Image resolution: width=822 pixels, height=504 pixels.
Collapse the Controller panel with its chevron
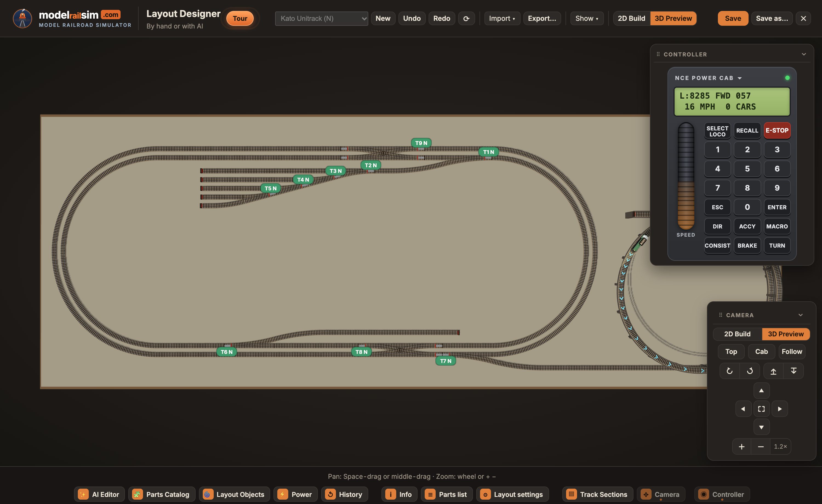click(804, 54)
